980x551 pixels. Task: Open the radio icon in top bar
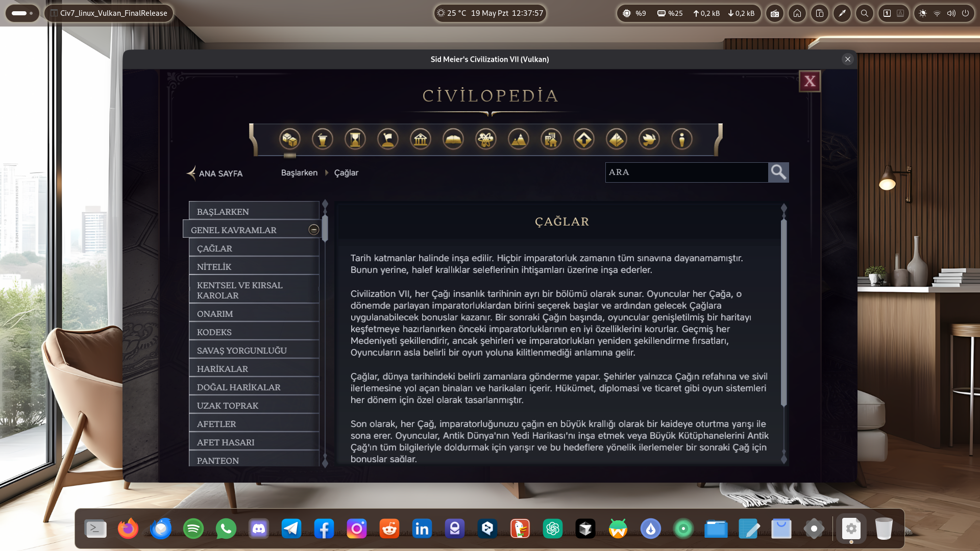click(774, 13)
